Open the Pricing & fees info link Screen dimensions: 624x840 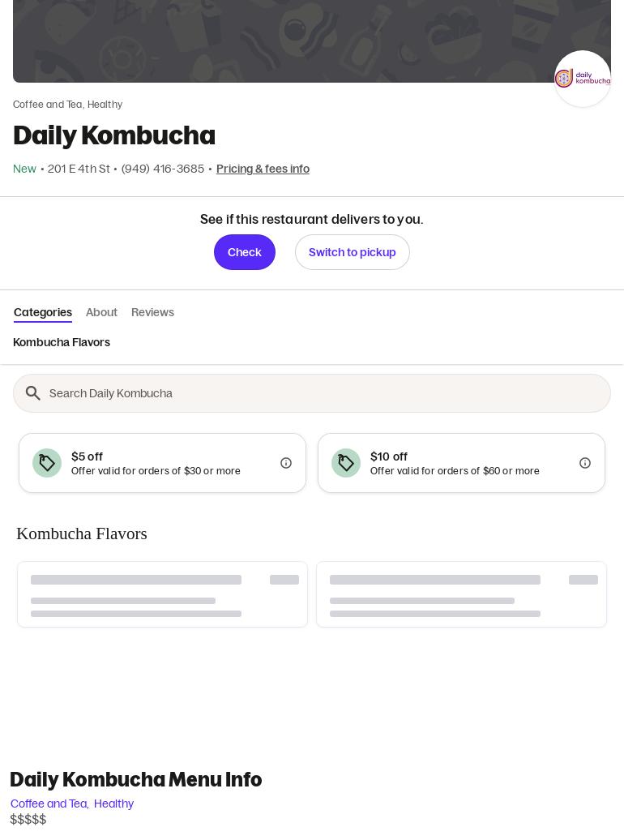coord(263,169)
